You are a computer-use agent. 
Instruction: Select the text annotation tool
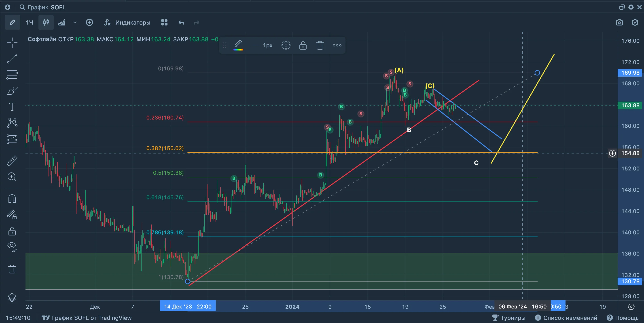[12, 107]
